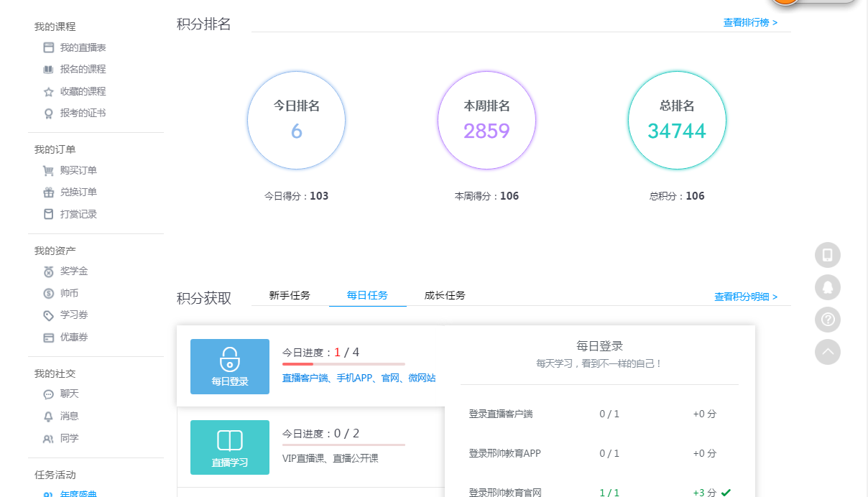Click the 每日登录 progress bar

tap(343, 364)
